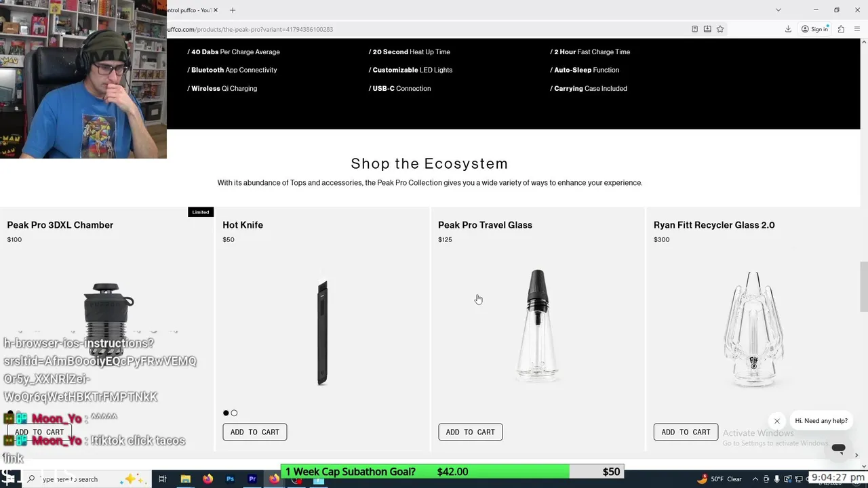Add Peak Pro 3DXL Chamber to cart

39,432
